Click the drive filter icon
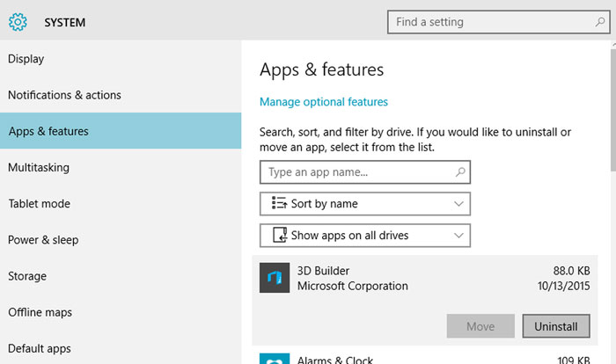Screen dimensions: 616x364 pyautogui.click(x=279, y=236)
